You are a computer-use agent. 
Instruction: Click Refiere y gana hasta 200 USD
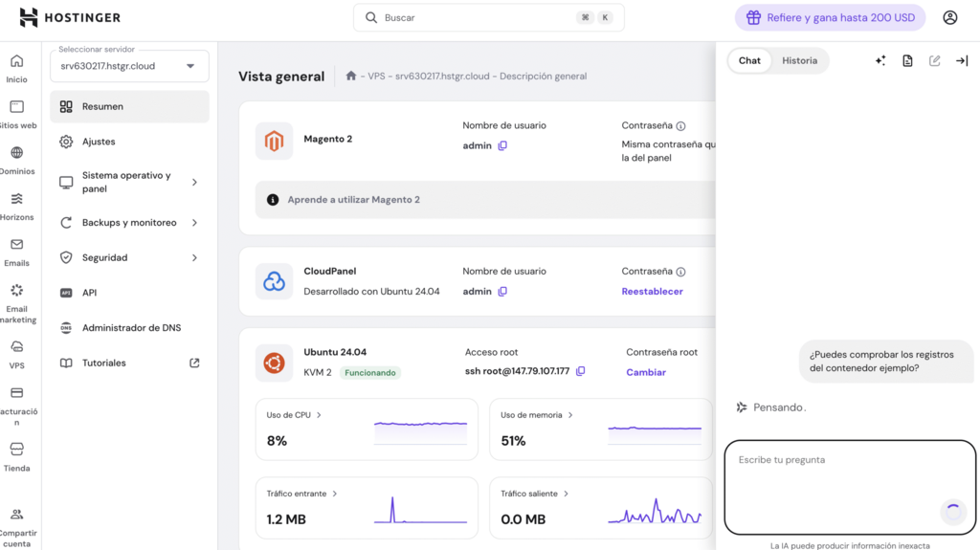point(830,17)
